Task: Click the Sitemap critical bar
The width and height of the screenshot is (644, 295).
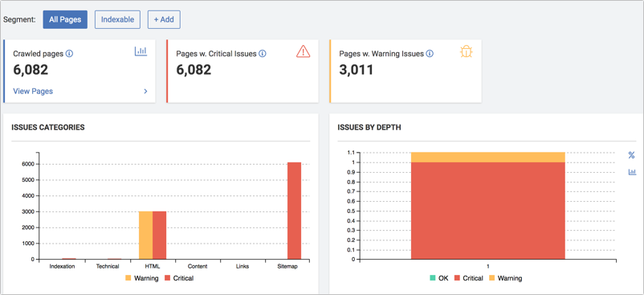Action: pos(294,211)
